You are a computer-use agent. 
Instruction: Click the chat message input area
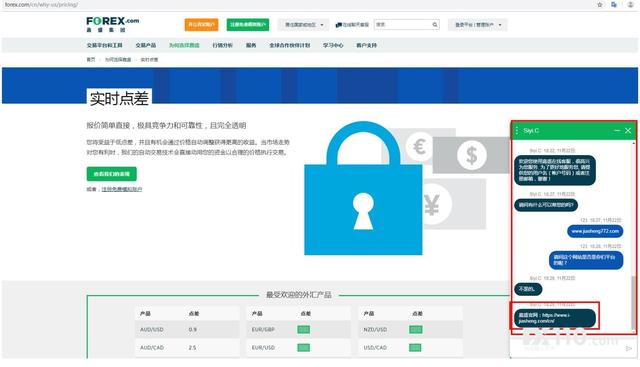click(567, 348)
